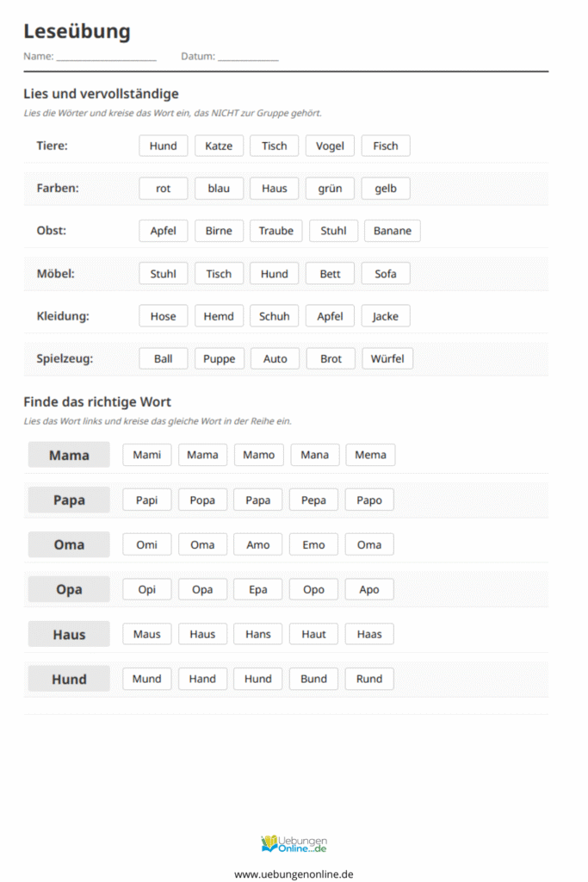The width and height of the screenshot is (588, 882).
Task: Click the UebungenOnline.de logo
Action: pos(294,844)
